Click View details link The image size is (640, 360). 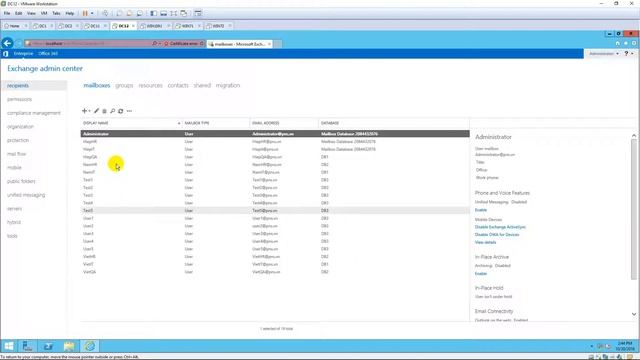(x=485, y=242)
